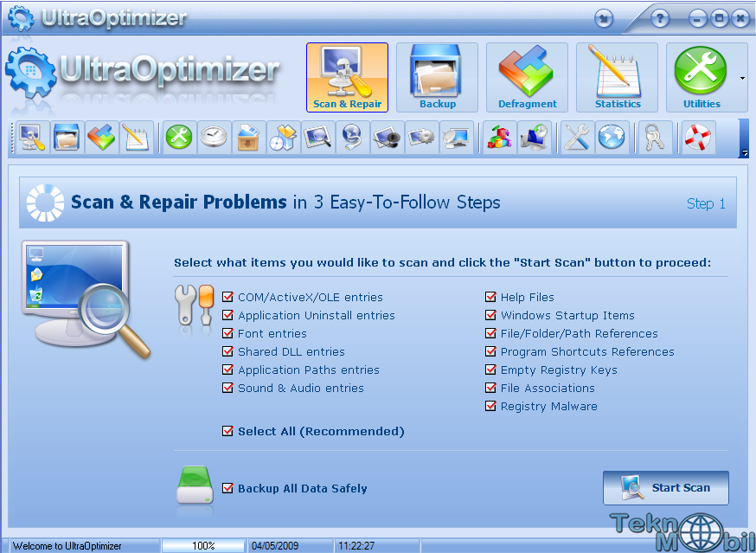Click Welcome to UltraOptimizer status text

point(67,546)
